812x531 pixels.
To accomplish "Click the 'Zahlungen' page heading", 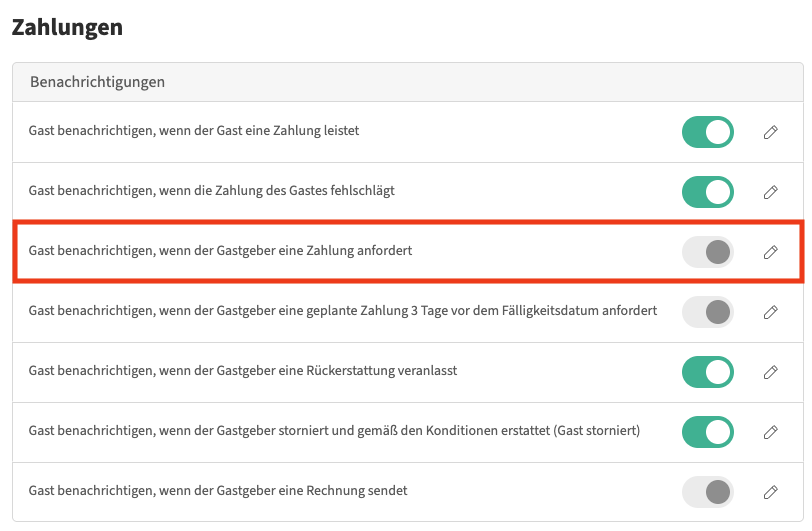I will pyautogui.click(x=67, y=27).
